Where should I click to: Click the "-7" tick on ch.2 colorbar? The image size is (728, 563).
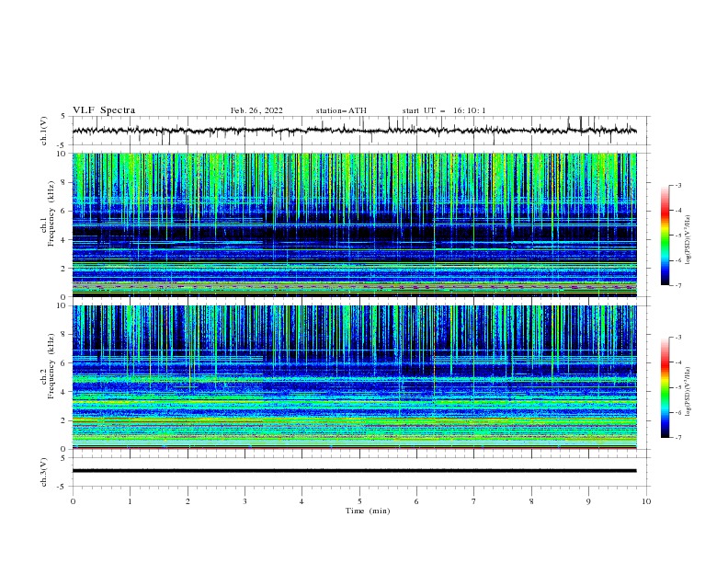678,437
